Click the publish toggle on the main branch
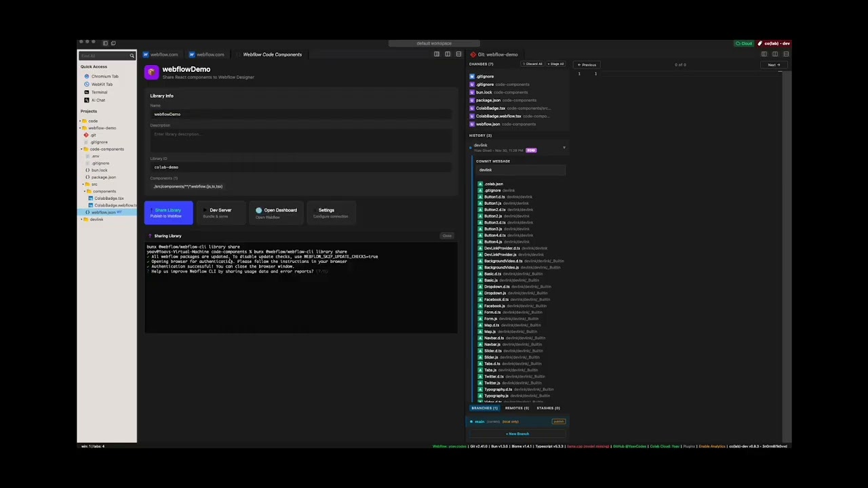This screenshot has height=488, width=868. pos(558,421)
